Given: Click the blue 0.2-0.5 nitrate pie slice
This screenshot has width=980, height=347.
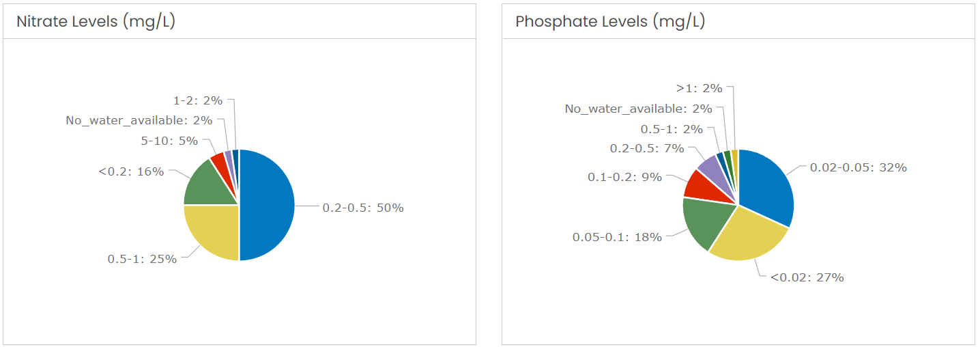Looking at the screenshot, I should click(x=267, y=205).
